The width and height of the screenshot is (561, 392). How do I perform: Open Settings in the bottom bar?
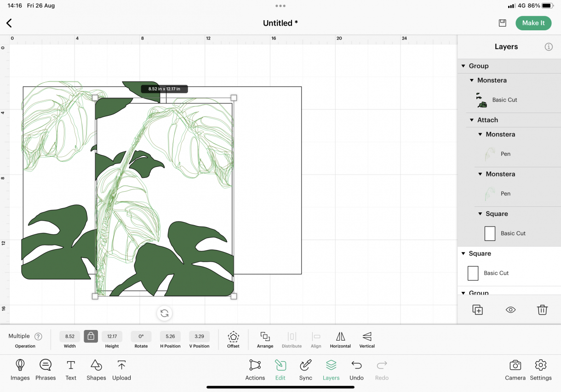pos(541,370)
